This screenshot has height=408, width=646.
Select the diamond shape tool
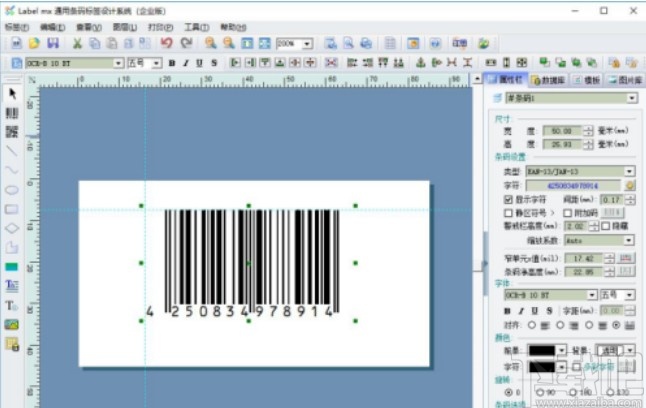[x=12, y=228]
